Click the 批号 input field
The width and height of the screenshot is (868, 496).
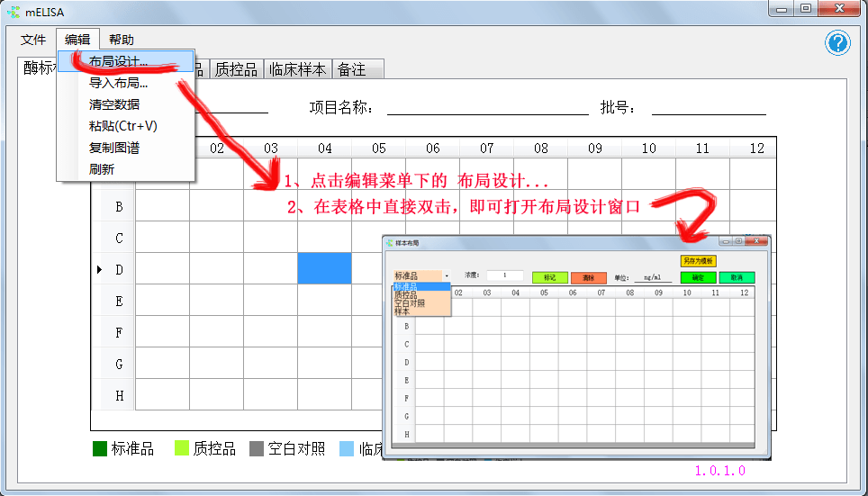(710, 107)
